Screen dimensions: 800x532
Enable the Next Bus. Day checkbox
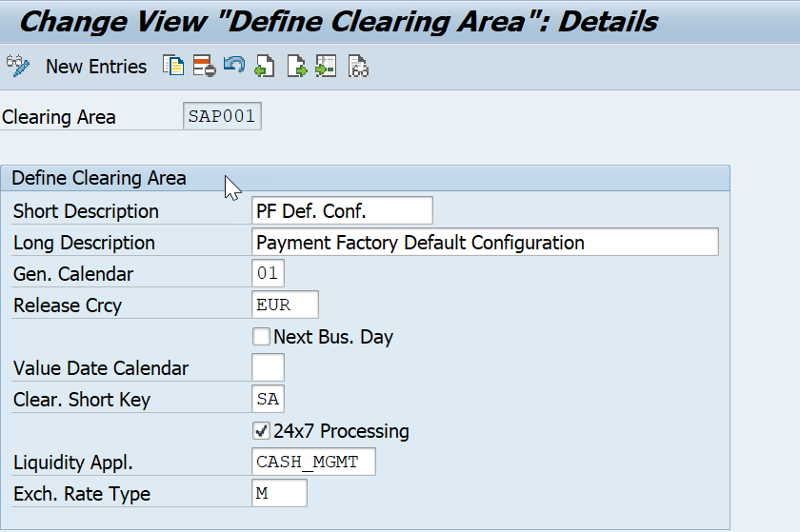(x=261, y=337)
